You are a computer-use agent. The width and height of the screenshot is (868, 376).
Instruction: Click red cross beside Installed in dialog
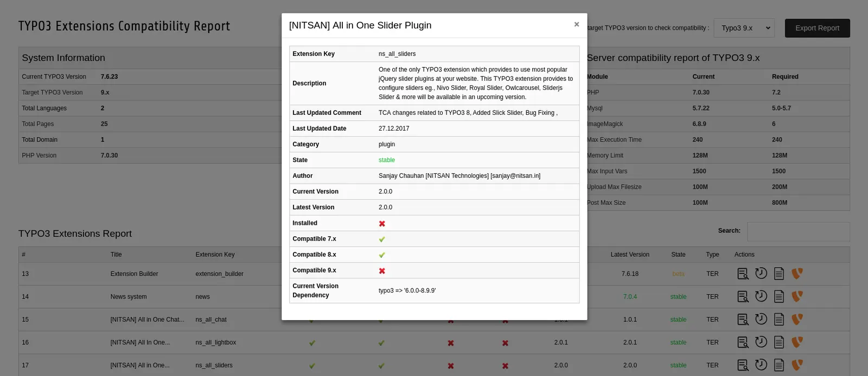click(x=382, y=223)
